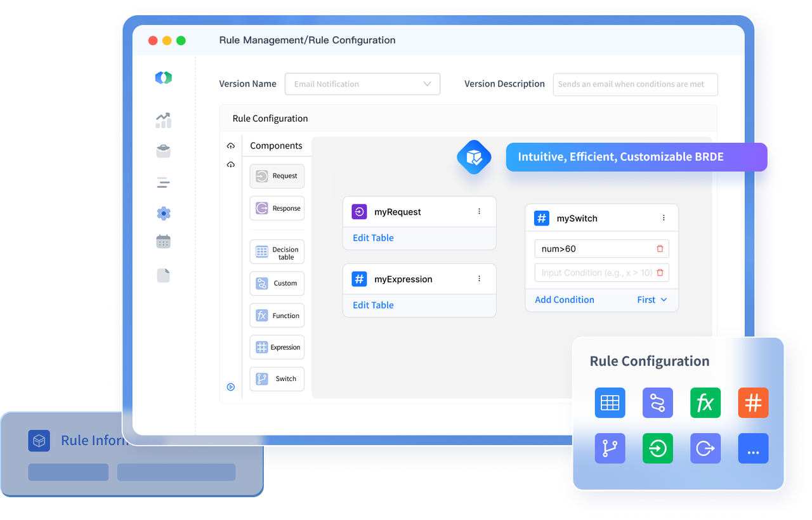Choose the Switch component button
812x520 pixels.
(277, 378)
